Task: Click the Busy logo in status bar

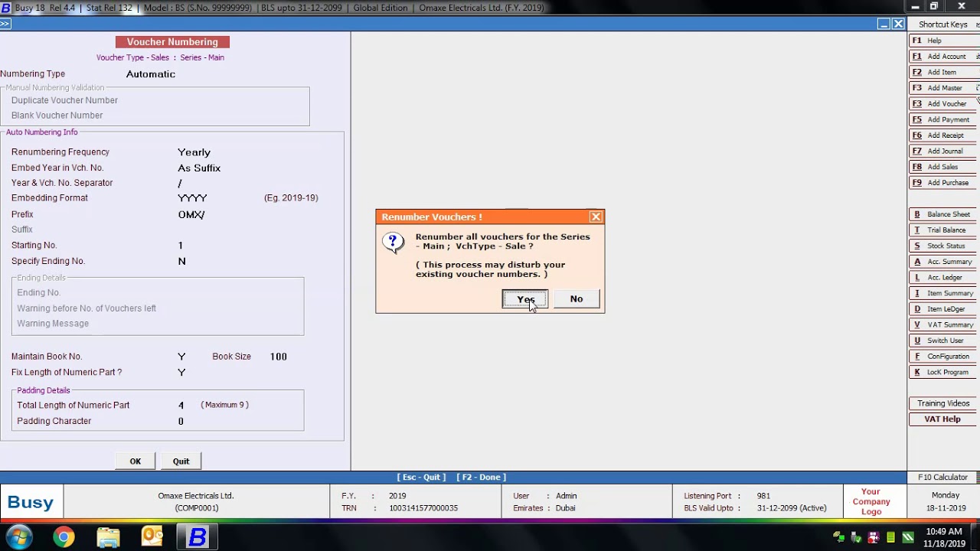Action: coord(31,503)
